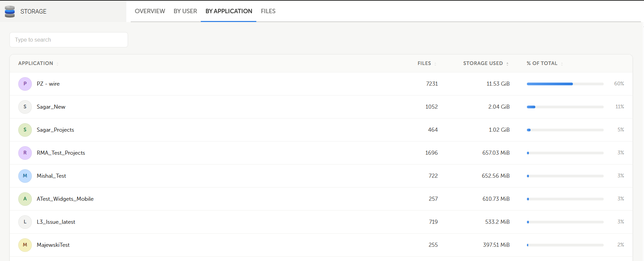644x261 pixels.
Task: Switch to the Overview tab
Action: coord(150,11)
